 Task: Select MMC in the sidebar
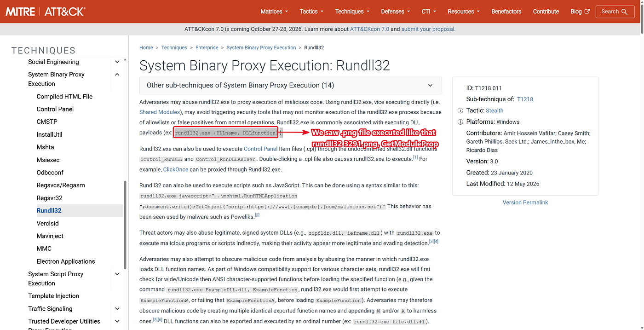[x=44, y=249]
